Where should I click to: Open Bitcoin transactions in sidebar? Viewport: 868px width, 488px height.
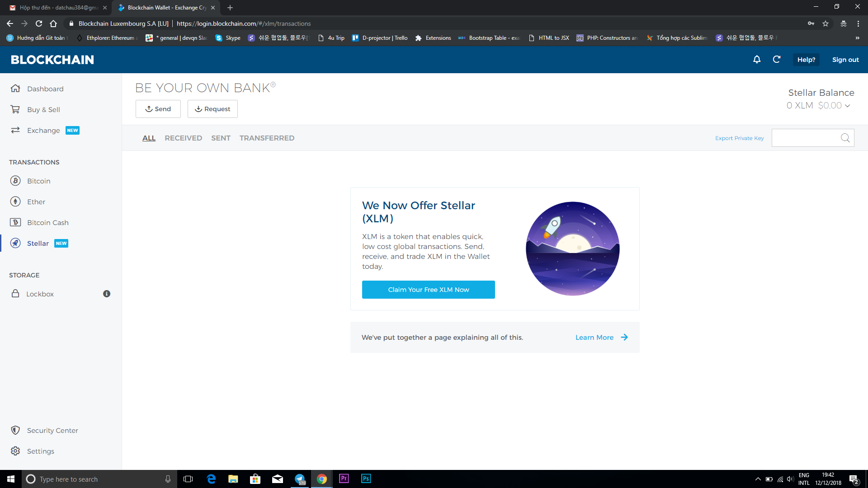38,181
